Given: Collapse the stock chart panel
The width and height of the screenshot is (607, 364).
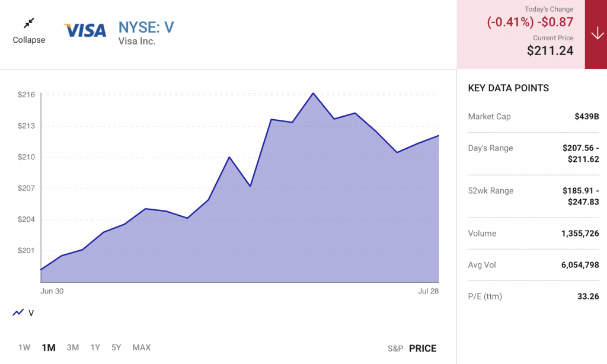Looking at the screenshot, I should pos(28,31).
